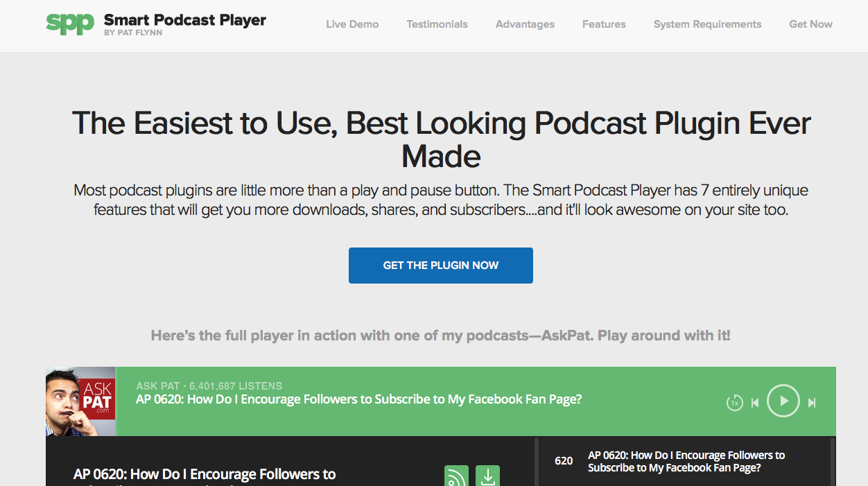
Task: Click the green bar episode title AP 0620
Action: click(x=358, y=399)
